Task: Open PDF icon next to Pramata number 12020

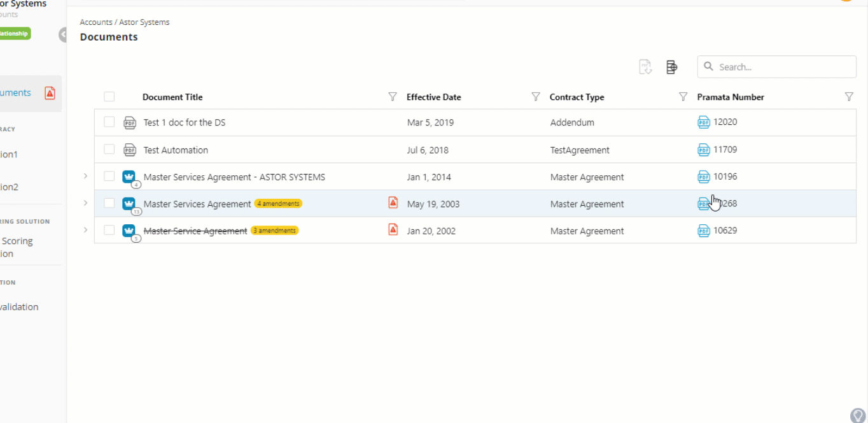Action: 704,122
